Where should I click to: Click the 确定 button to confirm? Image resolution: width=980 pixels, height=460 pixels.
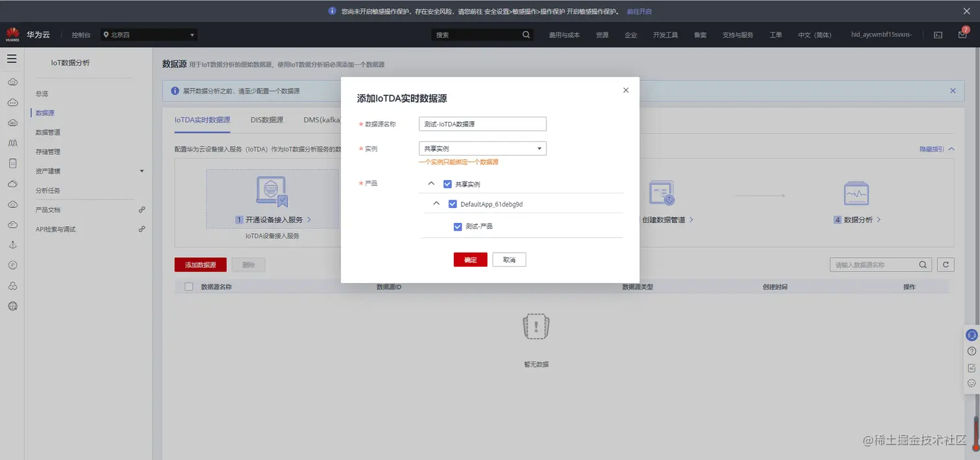469,259
